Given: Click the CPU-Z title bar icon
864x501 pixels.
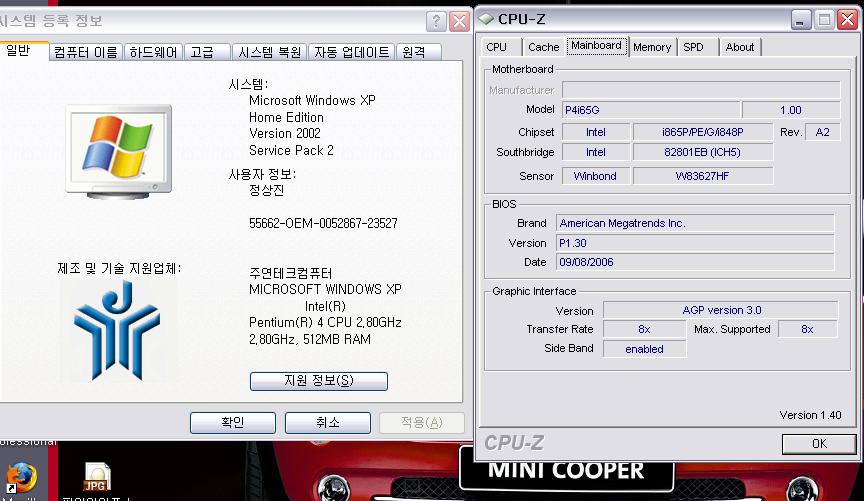Looking at the screenshot, I should (x=485, y=19).
